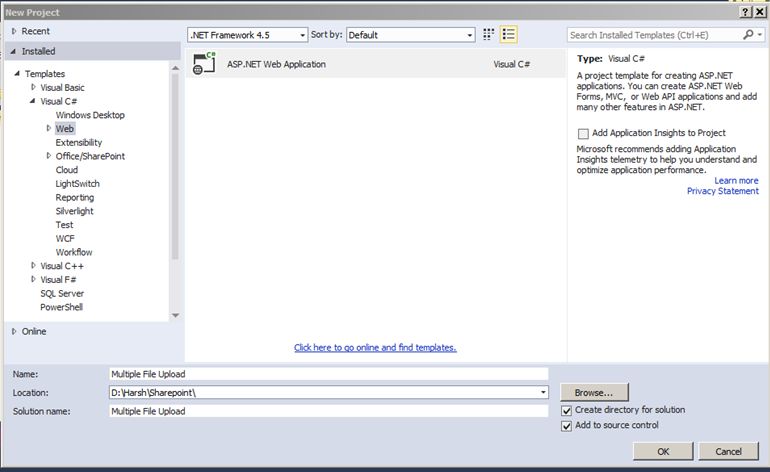
Task: Switch to medium icons list view
Action: click(509, 34)
